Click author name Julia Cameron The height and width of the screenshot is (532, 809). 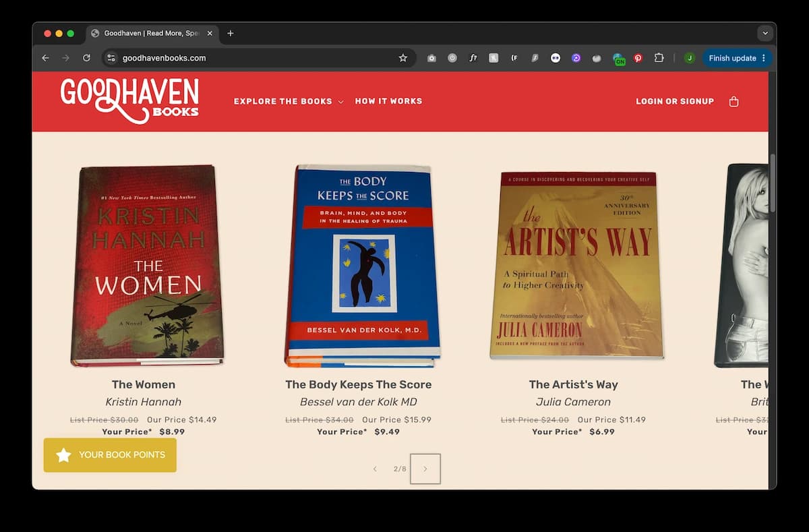[574, 402]
